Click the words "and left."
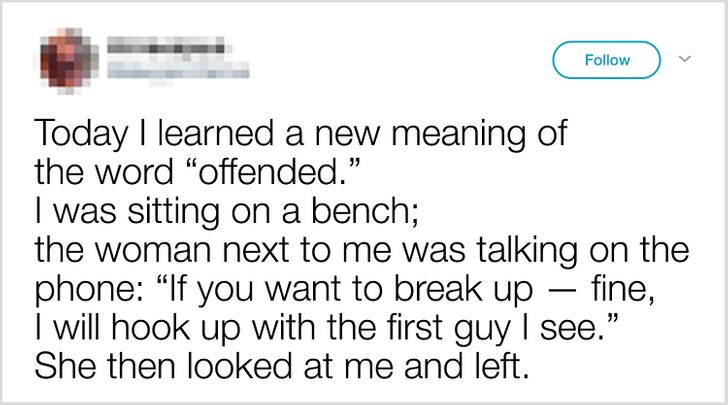This screenshot has height=405, width=728. 467,367
